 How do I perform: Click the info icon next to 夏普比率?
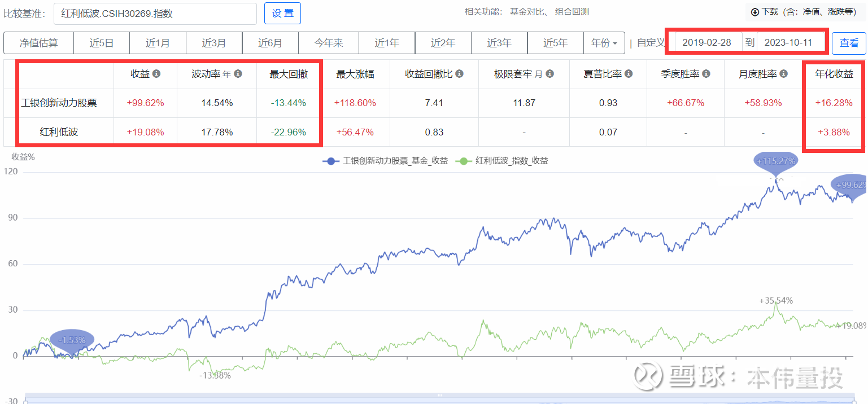tap(629, 74)
